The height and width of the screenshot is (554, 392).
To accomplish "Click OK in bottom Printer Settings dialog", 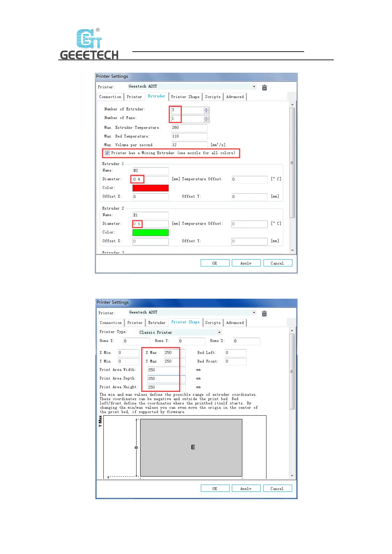I will [x=215, y=489].
